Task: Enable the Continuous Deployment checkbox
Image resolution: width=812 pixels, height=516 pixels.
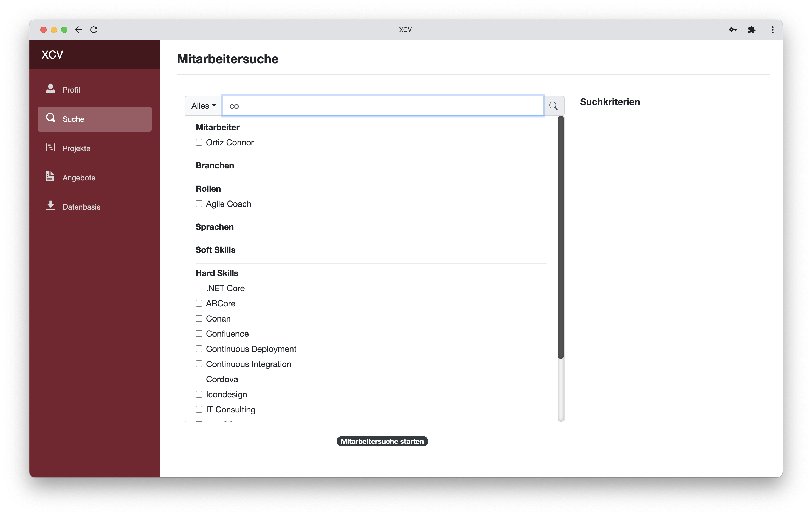Action: 199,348
